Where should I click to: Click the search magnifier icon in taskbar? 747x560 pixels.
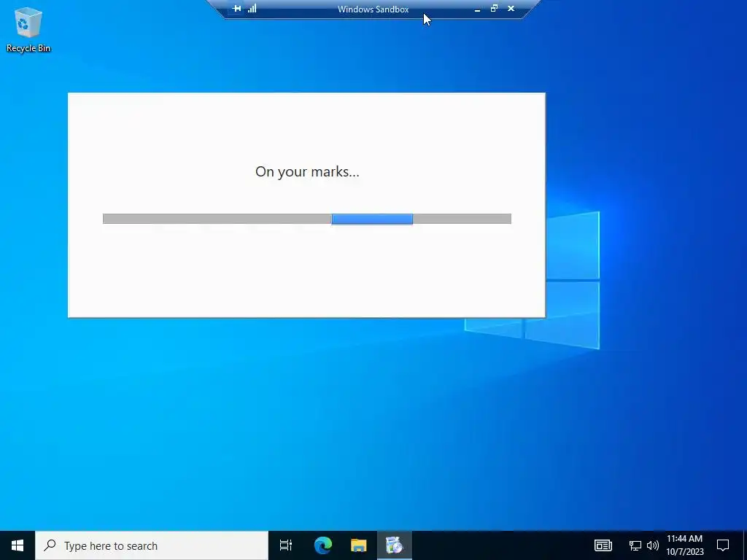click(x=50, y=545)
